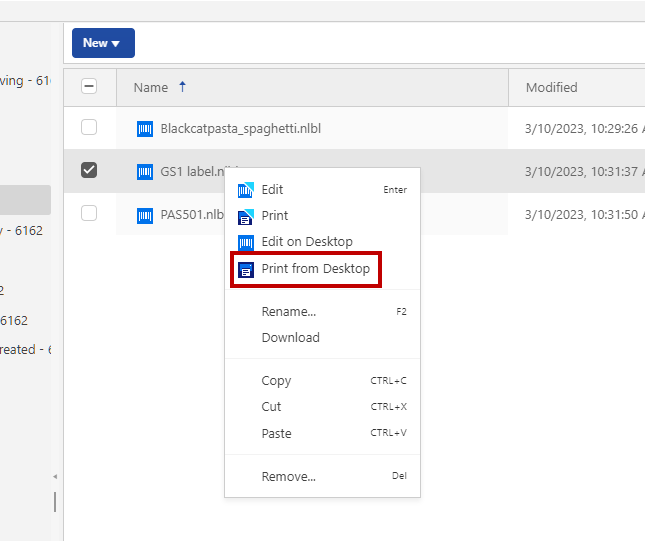This screenshot has width=645, height=541.
Task: Click the Edit on Desktop icon
Action: click(x=246, y=242)
